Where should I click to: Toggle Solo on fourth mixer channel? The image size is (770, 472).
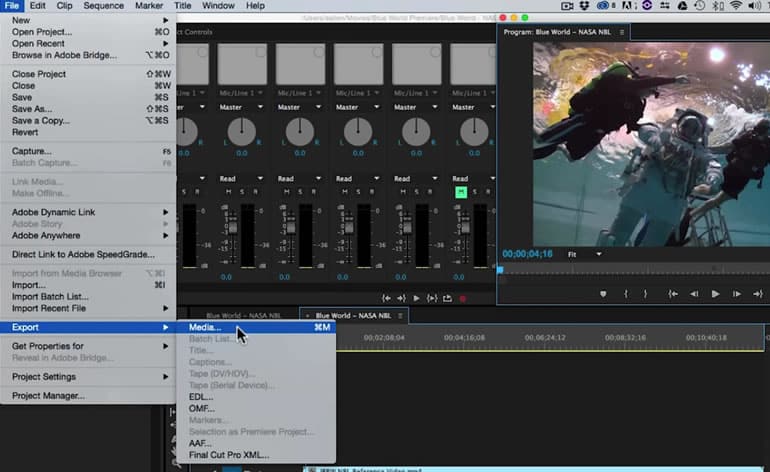(358, 192)
